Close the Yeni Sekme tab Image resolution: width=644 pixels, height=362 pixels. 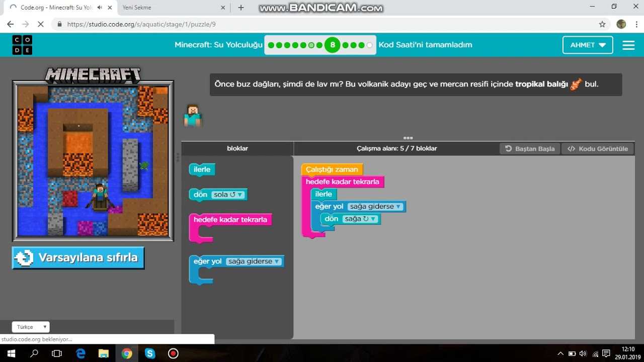tap(223, 8)
